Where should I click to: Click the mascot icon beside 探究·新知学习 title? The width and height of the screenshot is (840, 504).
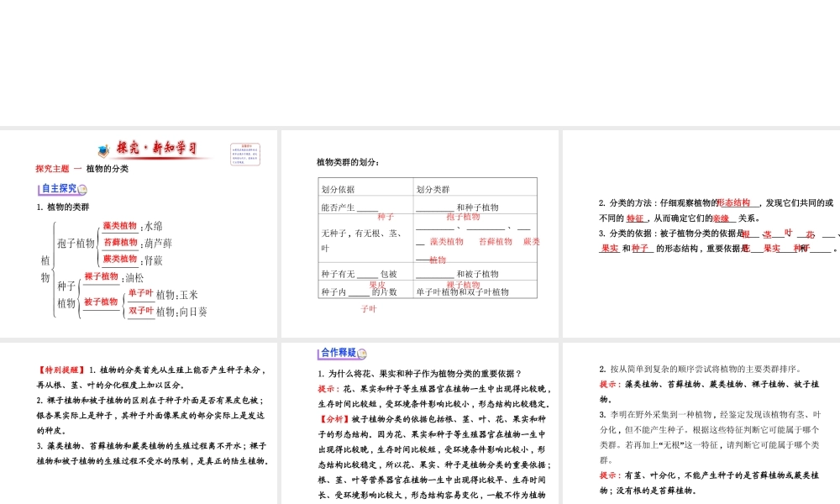tap(104, 150)
